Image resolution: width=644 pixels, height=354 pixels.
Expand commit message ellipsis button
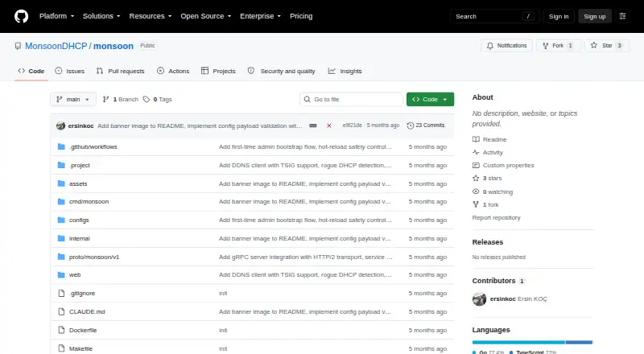[313, 126]
